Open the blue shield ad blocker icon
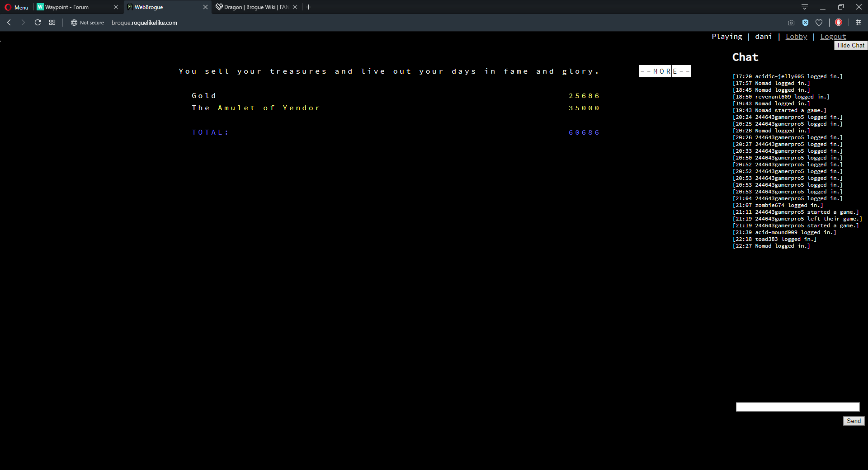Image resolution: width=868 pixels, height=470 pixels. point(805,23)
